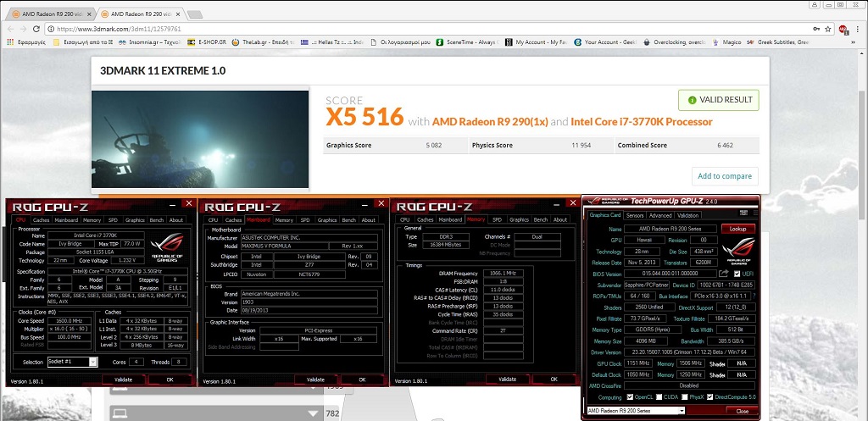Bookmark this page with the star icon

828,29
